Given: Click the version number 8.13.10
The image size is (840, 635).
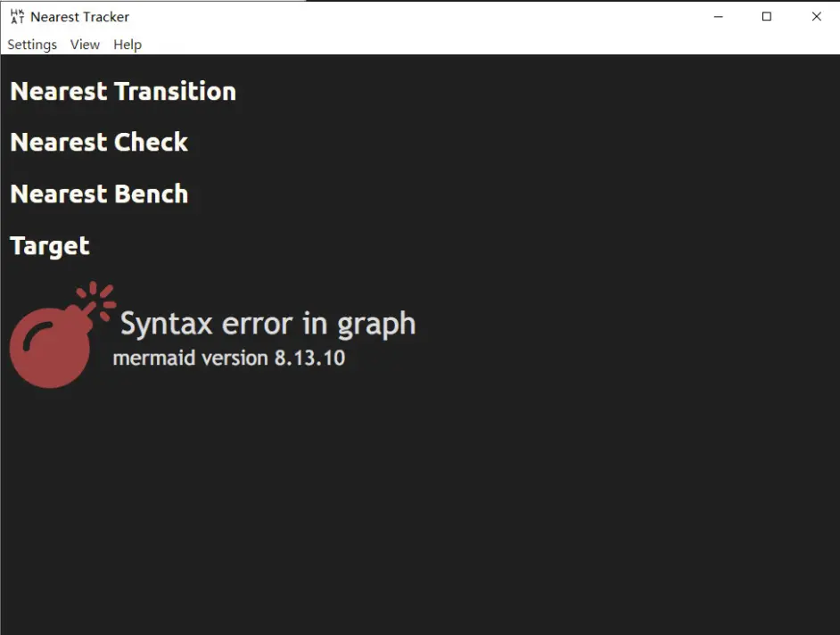Looking at the screenshot, I should [x=309, y=358].
